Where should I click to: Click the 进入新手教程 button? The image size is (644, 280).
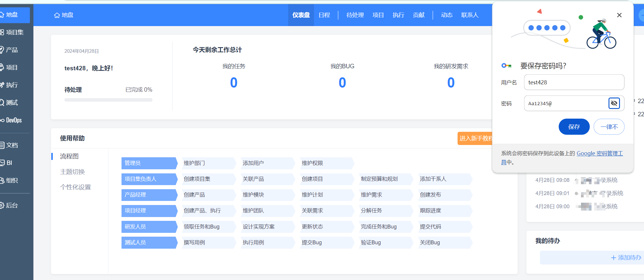(475, 138)
